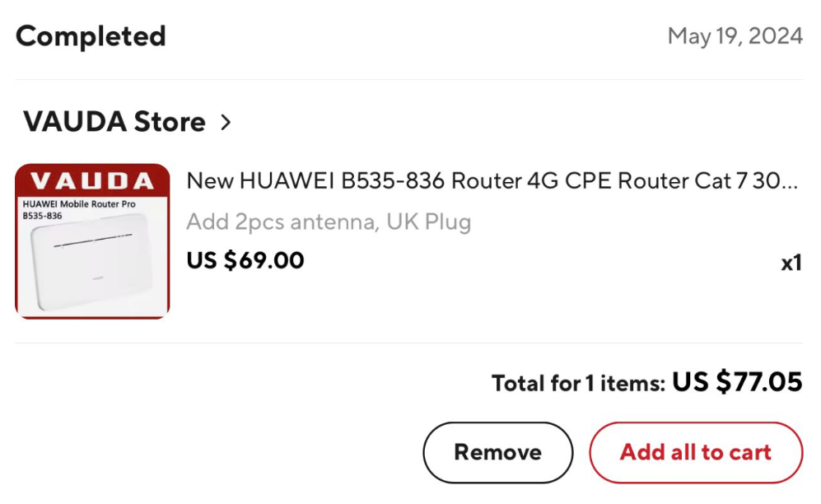Click the US $69.00 item price
Viewport: 821px width, 504px height.
tap(245, 260)
